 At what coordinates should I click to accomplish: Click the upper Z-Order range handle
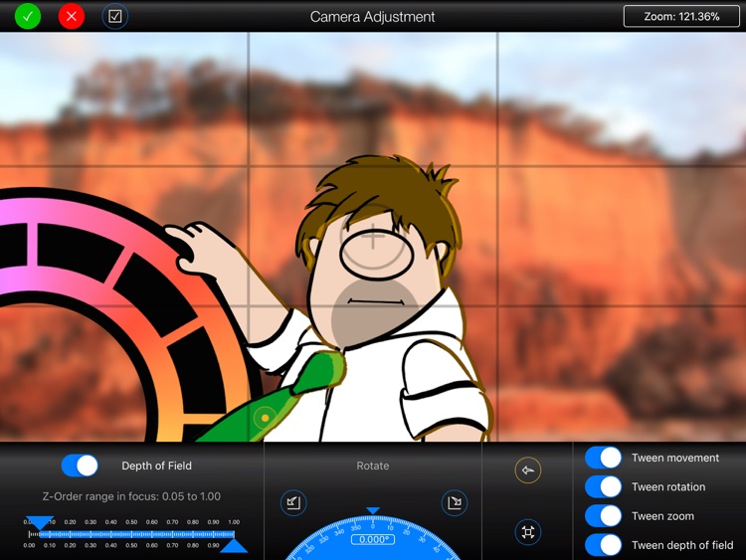(x=40, y=522)
